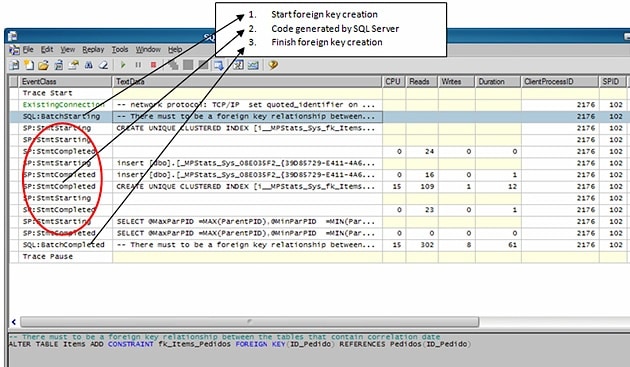Click the trace document icon beside File menu
This screenshot has width=630, height=367.
[14, 50]
